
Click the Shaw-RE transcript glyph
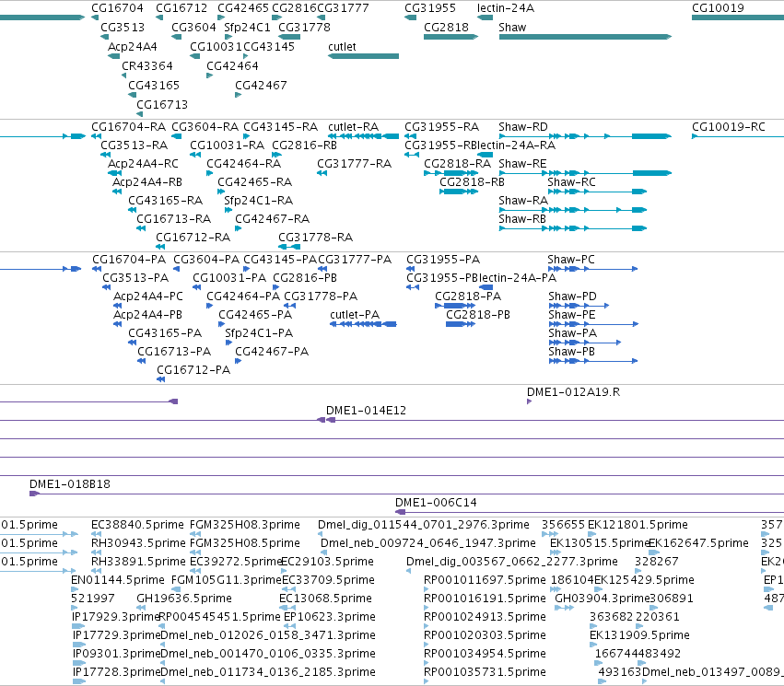[585, 173]
